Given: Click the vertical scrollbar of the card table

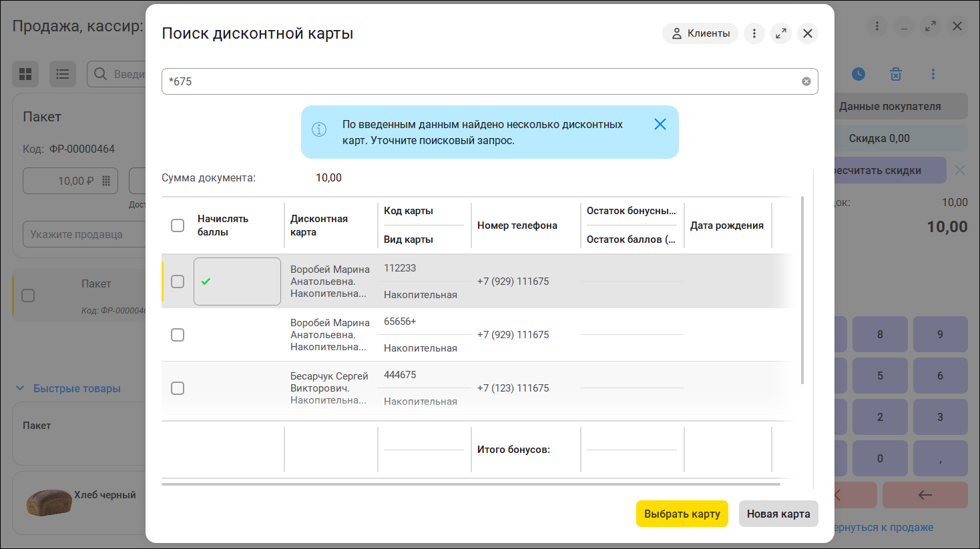Looking at the screenshot, I should click(802, 290).
